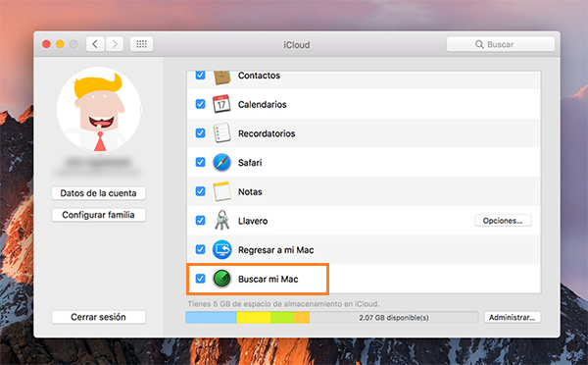Viewport: 588px width, 365px height.
Task: Toggle the Recordatorios checkbox
Action: tap(200, 132)
